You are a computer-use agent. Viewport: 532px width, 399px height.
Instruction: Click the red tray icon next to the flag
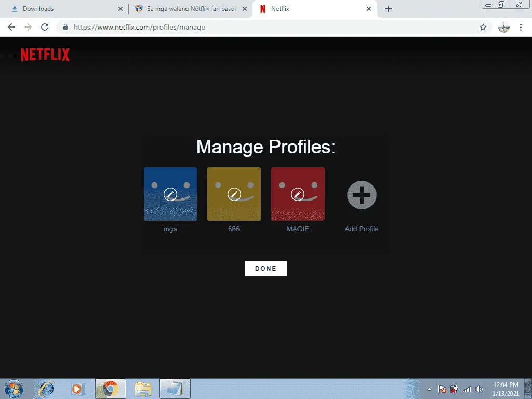click(454, 389)
